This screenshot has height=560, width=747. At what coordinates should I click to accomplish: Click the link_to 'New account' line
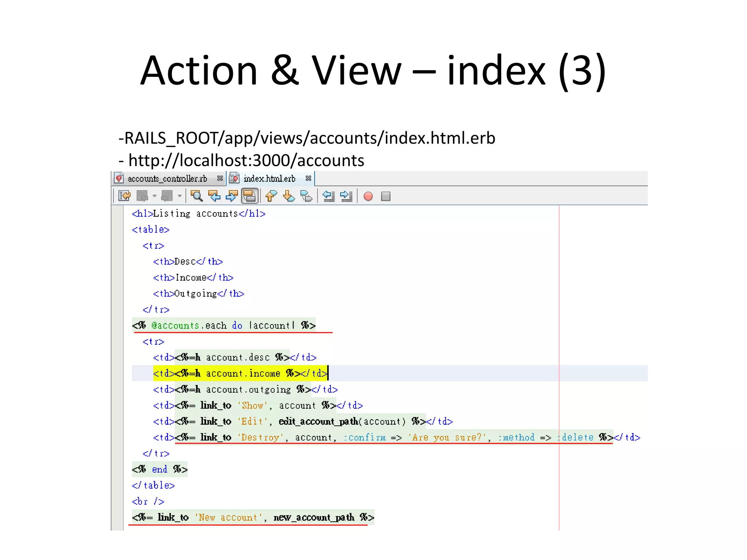click(253, 518)
